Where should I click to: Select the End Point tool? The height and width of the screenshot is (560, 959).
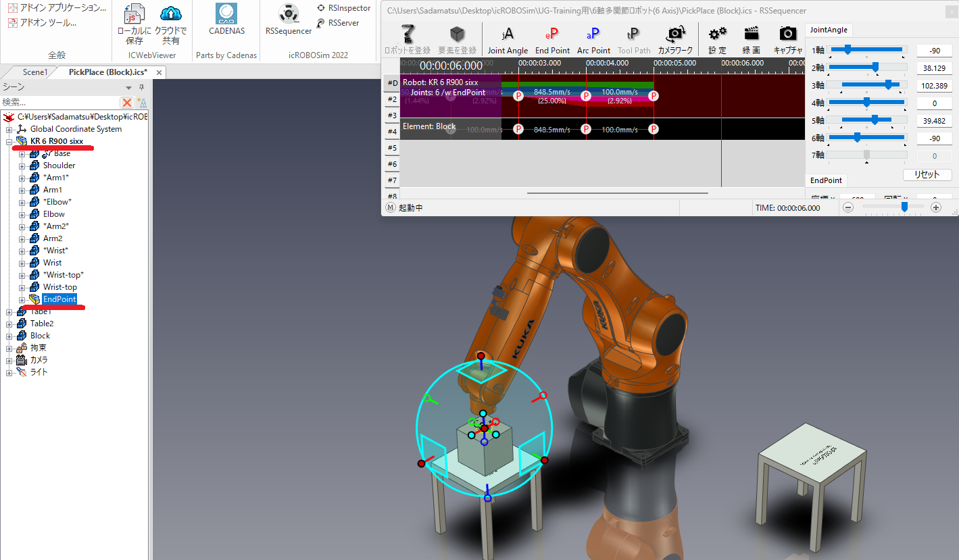point(552,34)
